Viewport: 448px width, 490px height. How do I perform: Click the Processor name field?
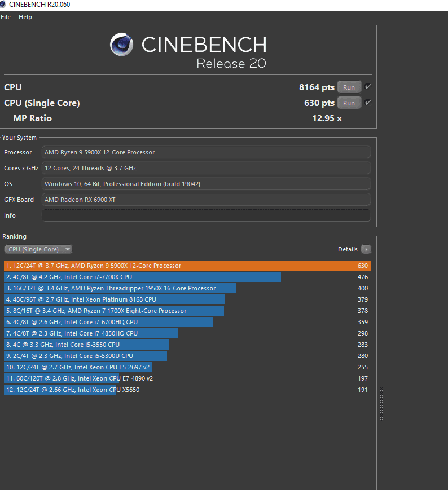206,152
